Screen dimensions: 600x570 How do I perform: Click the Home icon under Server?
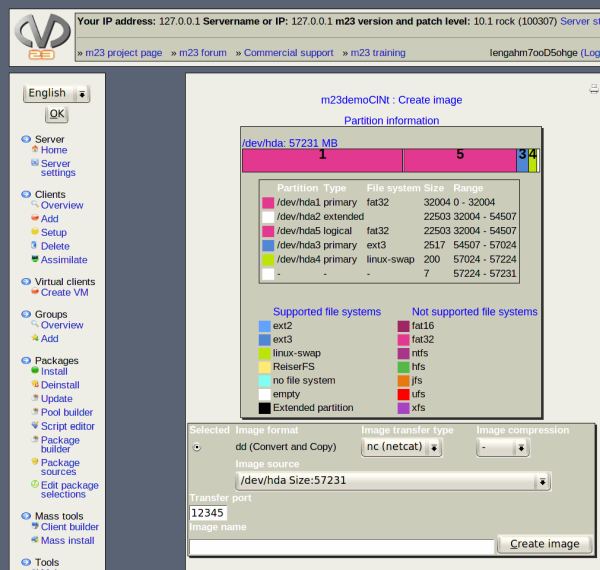[x=35, y=150]
